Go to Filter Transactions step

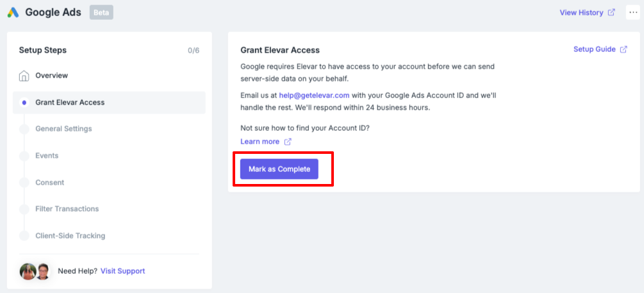[x=67, y=209]
